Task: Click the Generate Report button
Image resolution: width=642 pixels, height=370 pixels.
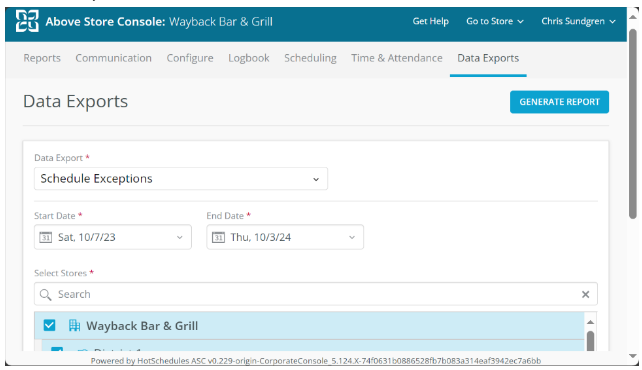Action: (x=559, y=102)
